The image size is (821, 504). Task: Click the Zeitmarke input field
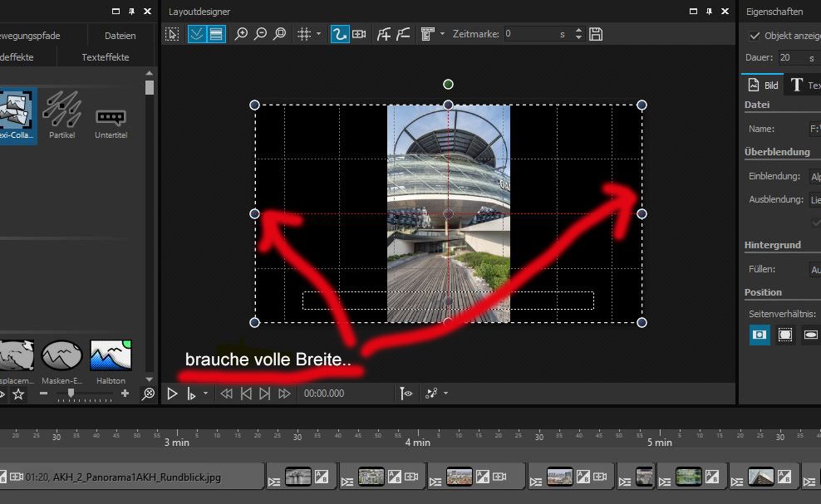pyautogui.click(x=528, y=34)
